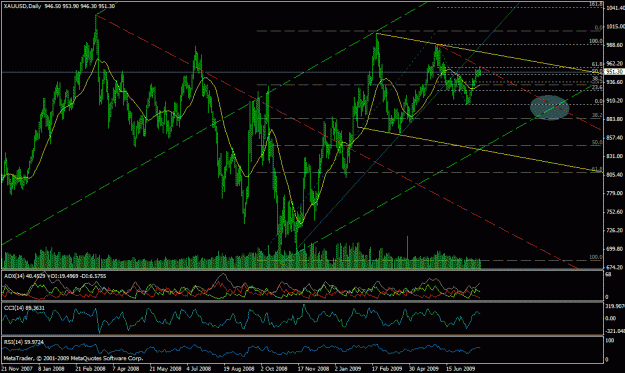This screenshot has width=625, height=373.
Task: Click the 2 Oct 2008 date label
Action: click(x=274, y=369)
